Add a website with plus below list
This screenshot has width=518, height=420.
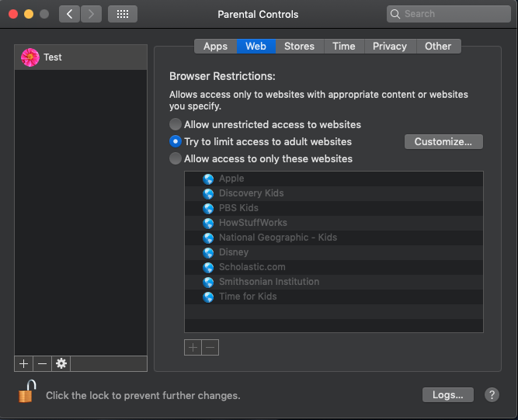[193, 347]
